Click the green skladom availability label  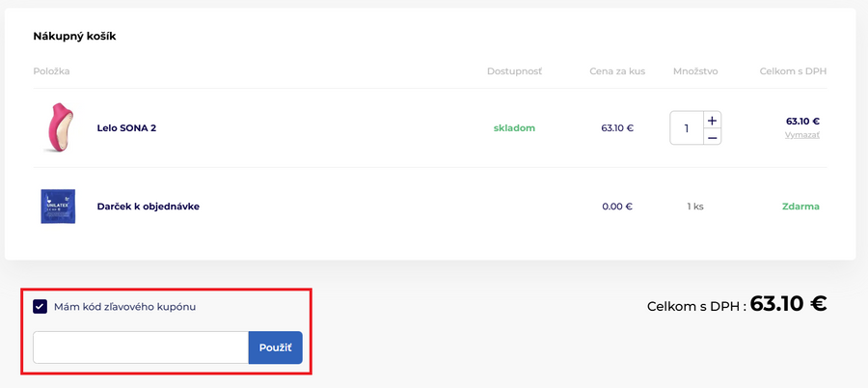514,127
